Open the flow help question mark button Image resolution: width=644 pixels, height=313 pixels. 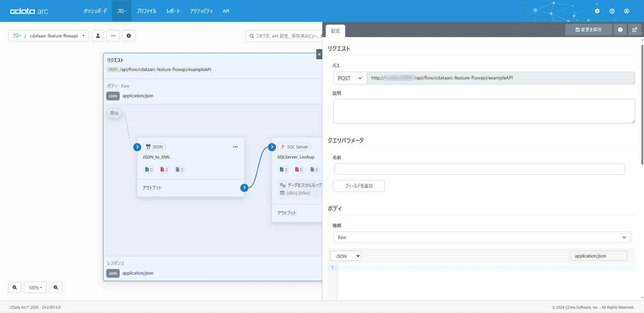pyautogui.click(x=129, y=36)
